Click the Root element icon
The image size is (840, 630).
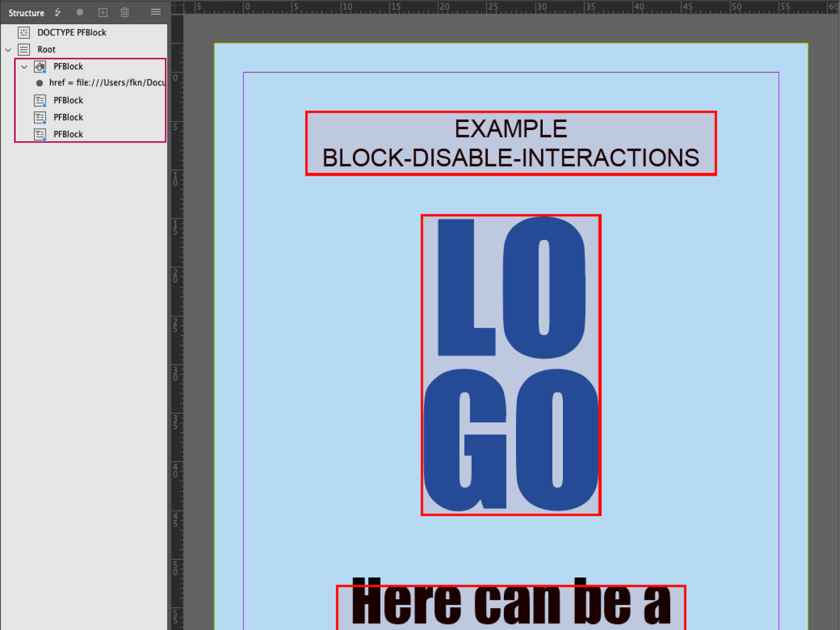24,49
